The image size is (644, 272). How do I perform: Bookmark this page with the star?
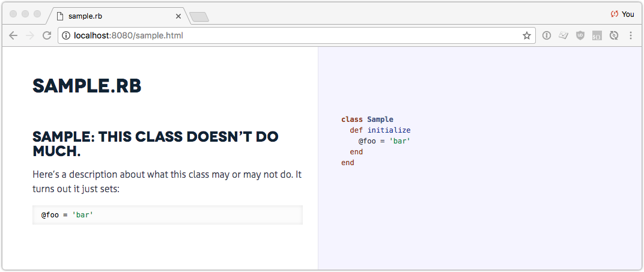click(526, 35)
